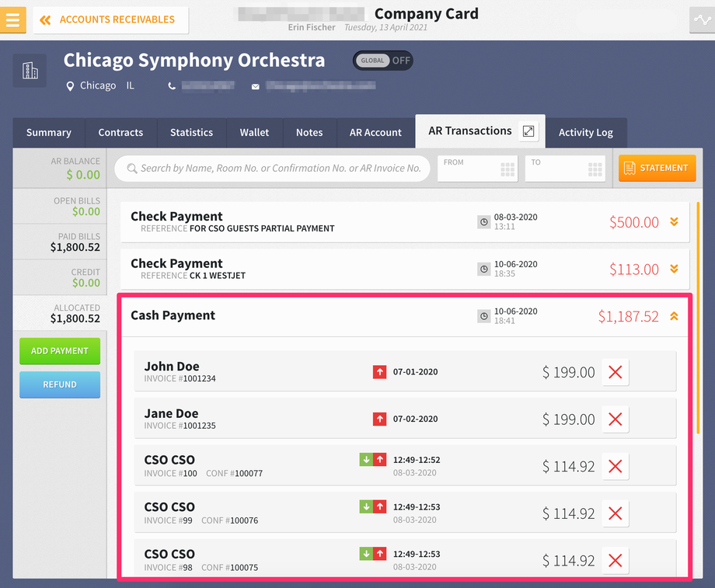Click red departure arrow on John Doe row
This screenshot has width=715, height=588.
(379, 372)
